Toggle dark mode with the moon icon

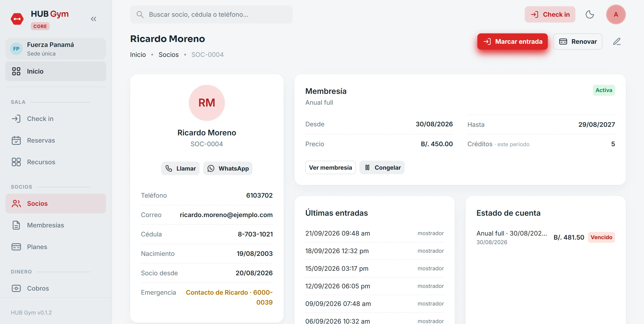(590, 14)
